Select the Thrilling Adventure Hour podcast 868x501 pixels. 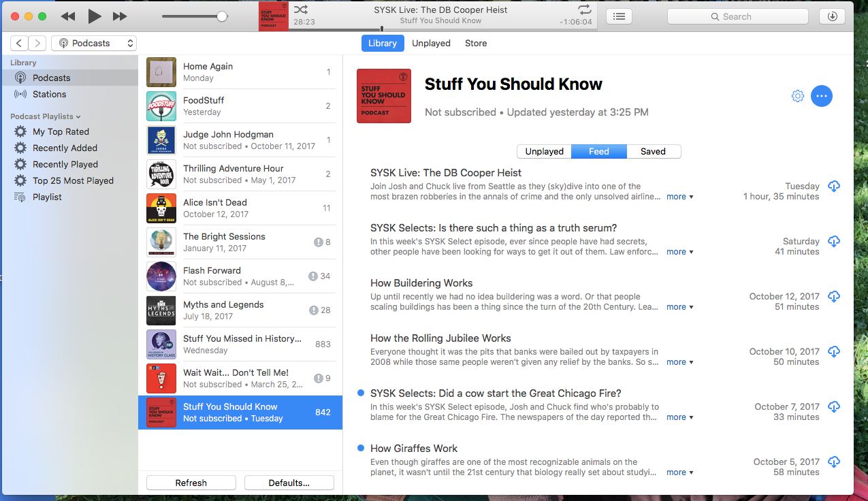tap(240, 174)
